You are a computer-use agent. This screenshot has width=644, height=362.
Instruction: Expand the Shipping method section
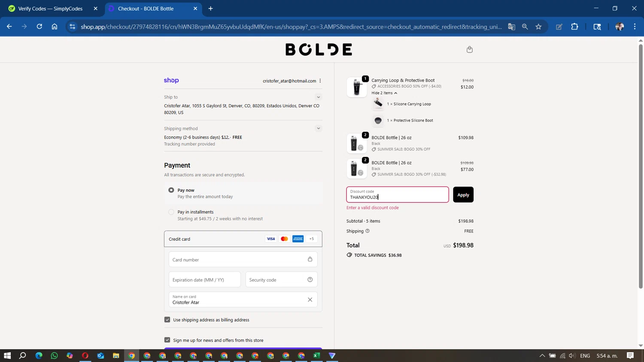point(318,128)
